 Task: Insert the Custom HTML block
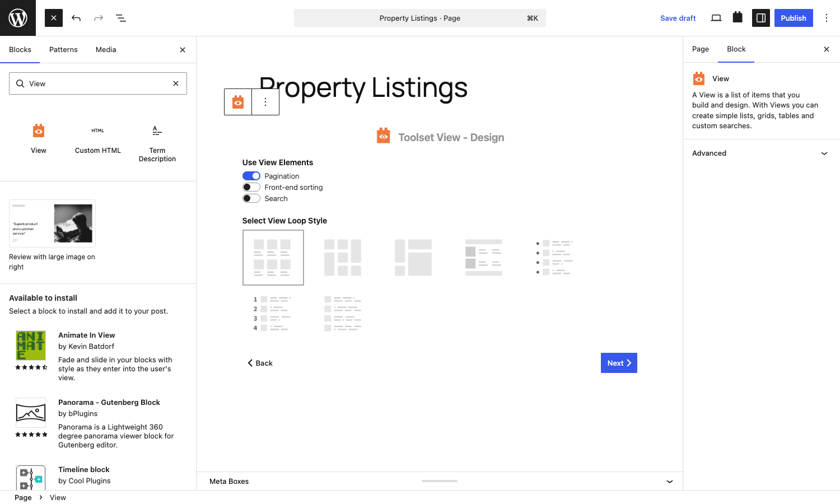pos(98,139)
